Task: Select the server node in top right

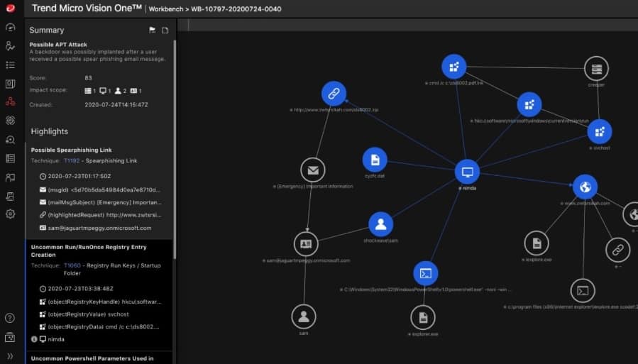Action: [597, 69]
